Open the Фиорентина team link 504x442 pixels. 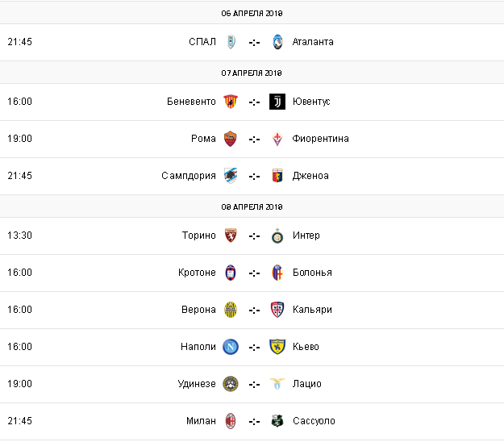[321, 139]
